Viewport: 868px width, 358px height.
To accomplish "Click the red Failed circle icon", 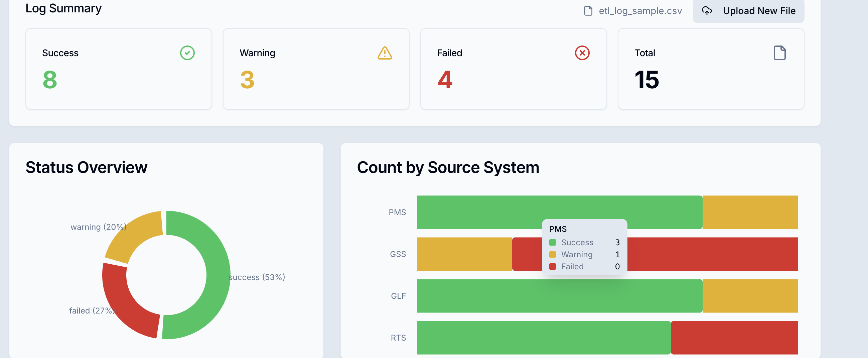I will tap(582, 53).
